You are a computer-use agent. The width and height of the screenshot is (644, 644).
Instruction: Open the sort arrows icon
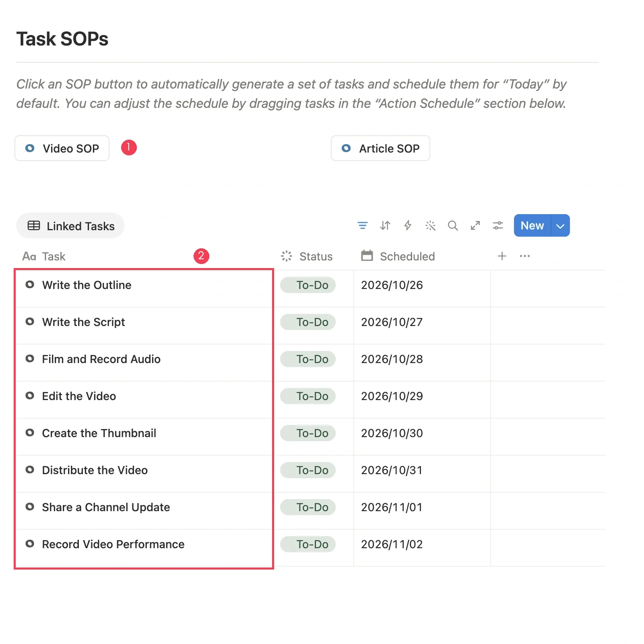point(385,225)
